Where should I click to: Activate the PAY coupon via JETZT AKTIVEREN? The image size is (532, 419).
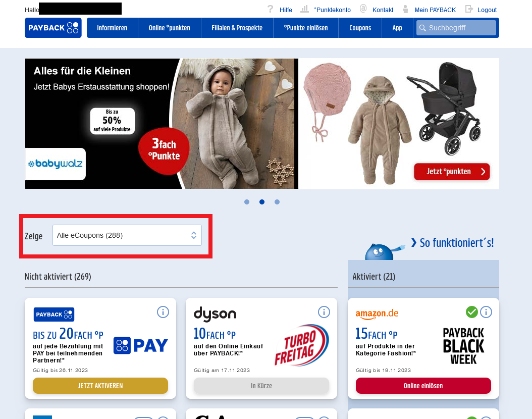100,385
